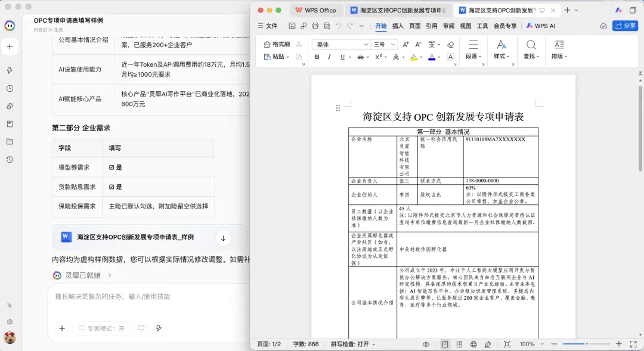This screenshot has height=351, width=644.
Task: Download the 海淀区支持OPC创新发展专项申请表_样例 file
Action: coord(224,238)
